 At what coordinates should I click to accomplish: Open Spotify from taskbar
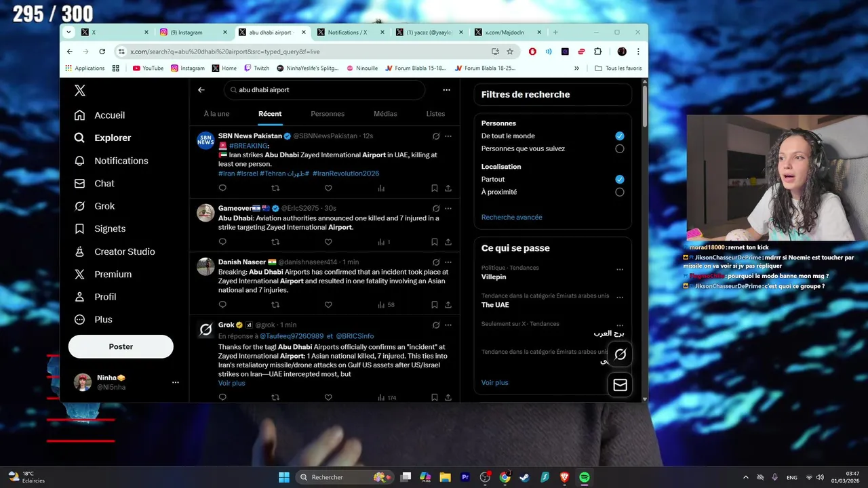[x=585, y=477]
